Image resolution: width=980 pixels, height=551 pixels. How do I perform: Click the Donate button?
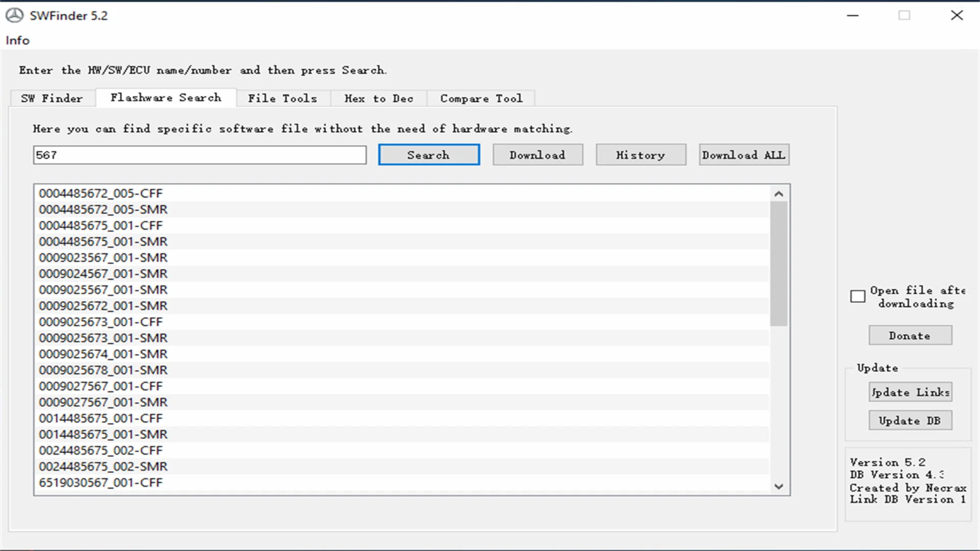[x=910, y=335]
